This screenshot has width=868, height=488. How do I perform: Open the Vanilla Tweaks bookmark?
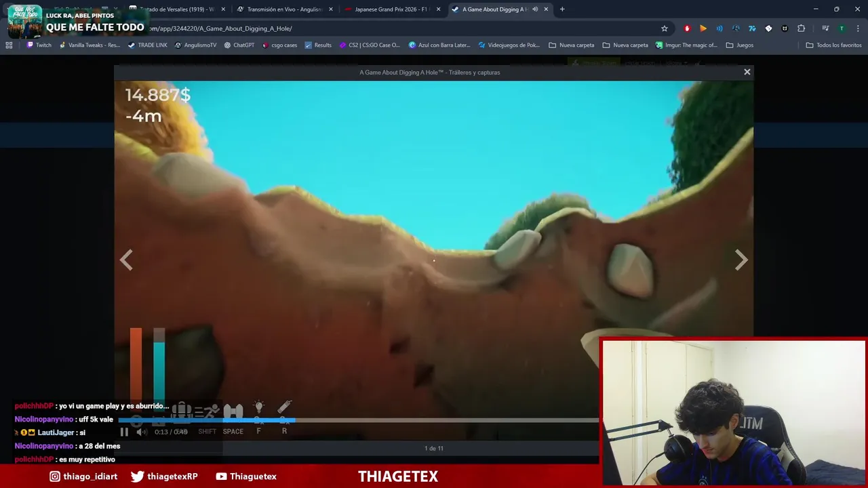click(x=90, y=45)
